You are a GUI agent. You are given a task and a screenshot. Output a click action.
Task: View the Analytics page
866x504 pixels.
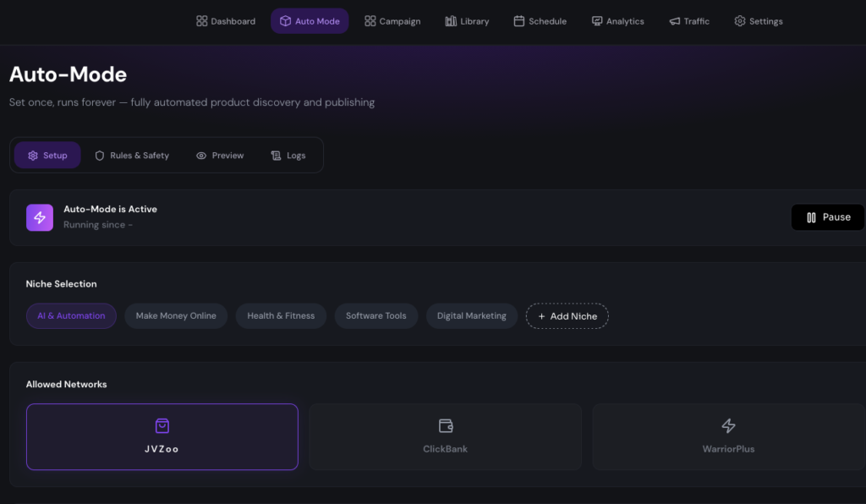coord(618,21)
